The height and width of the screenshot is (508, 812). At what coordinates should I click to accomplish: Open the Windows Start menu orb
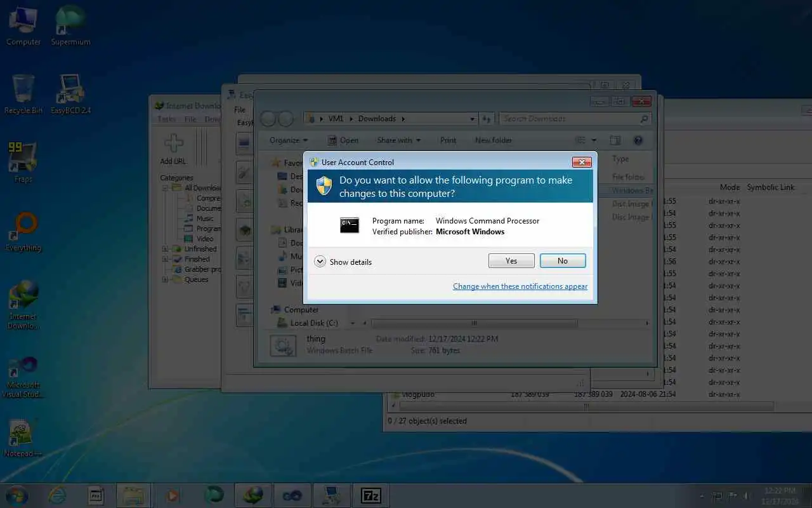click(16, 495)
